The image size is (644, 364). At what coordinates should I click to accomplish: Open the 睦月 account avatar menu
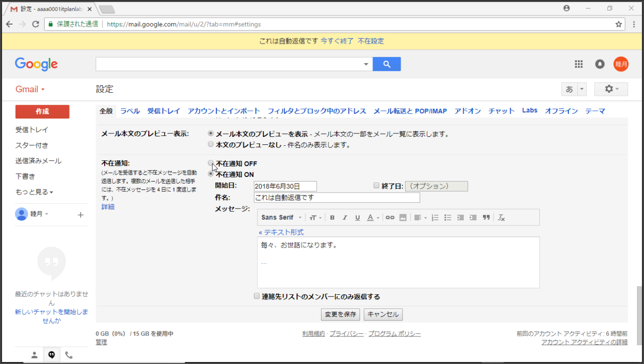click(621, 64)
